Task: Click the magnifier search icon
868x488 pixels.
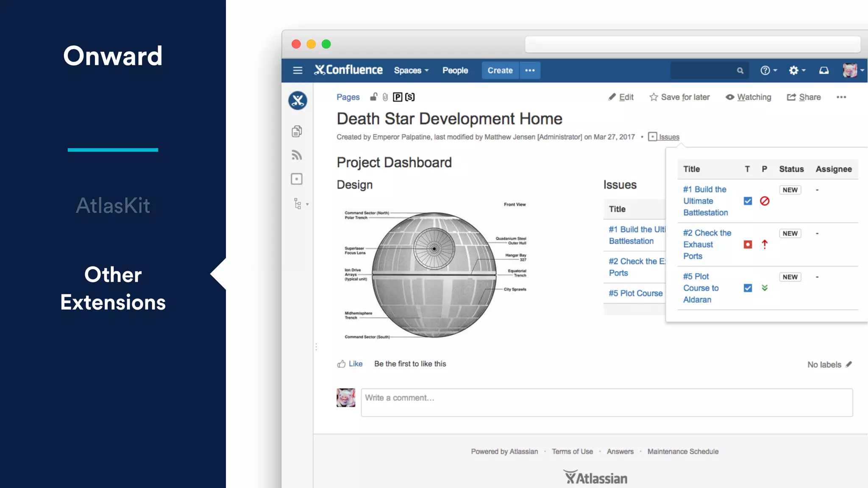Action: pyautogui.click(x=740, y=71)
